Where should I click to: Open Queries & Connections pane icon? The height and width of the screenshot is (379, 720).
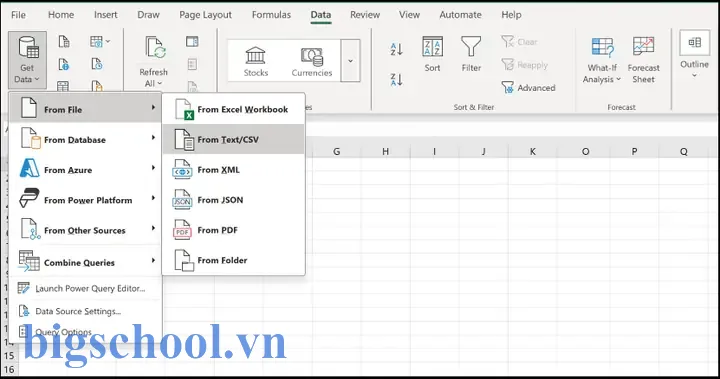pyautogui.click(x=192, y=42)
